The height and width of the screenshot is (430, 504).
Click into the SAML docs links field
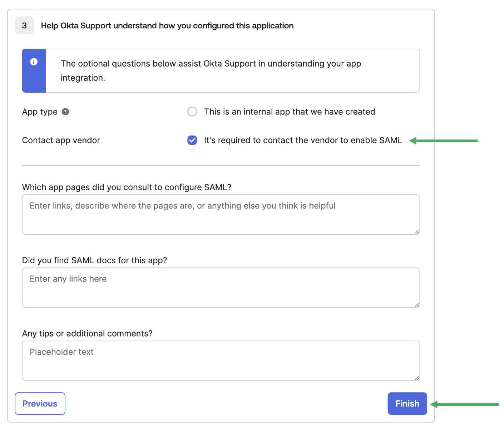pos(221,288)
